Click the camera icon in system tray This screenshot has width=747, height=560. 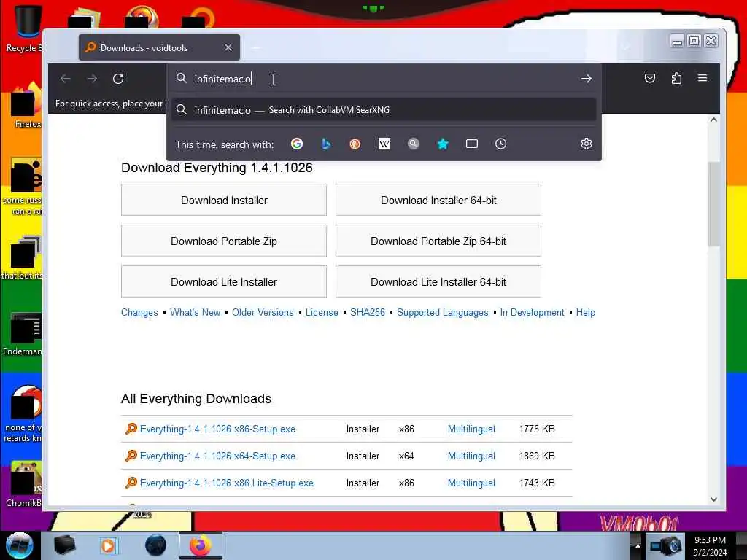coord(665,545)
